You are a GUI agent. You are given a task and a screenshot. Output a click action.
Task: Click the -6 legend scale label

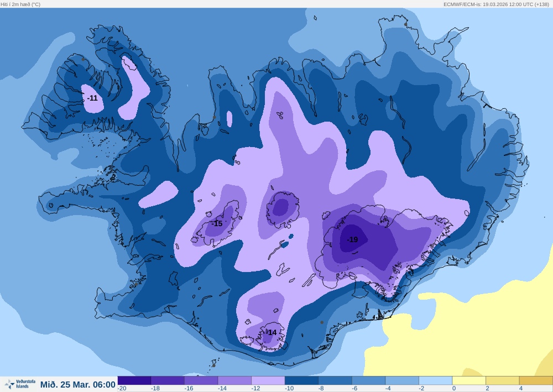(355, 389)
